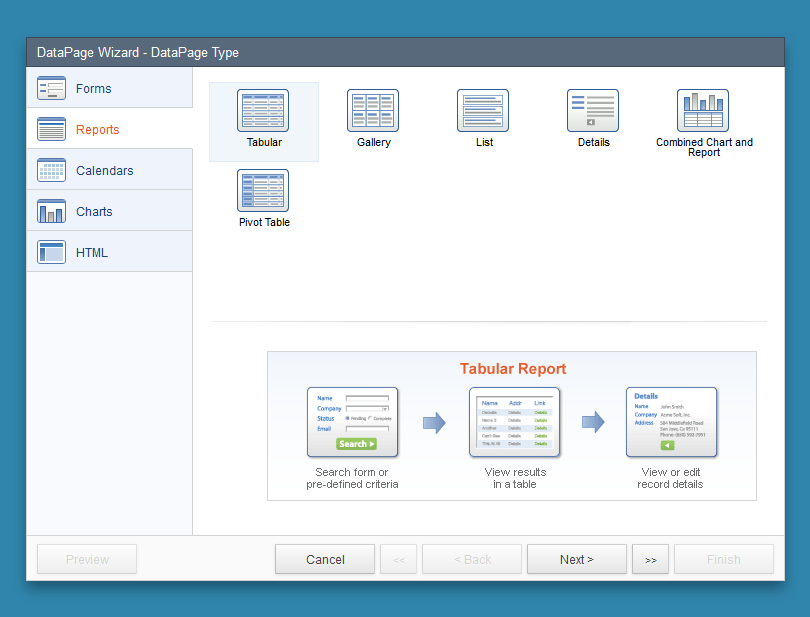Click the Preview button
This screenshot has height=617, width=810.
coord(86,559)
